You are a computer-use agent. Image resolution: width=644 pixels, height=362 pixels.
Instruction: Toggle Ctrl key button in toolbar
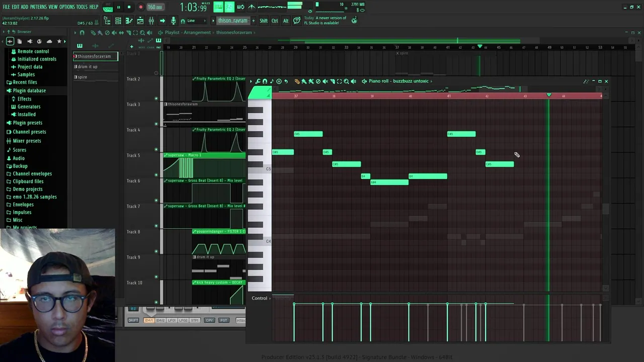coord(275,21)
